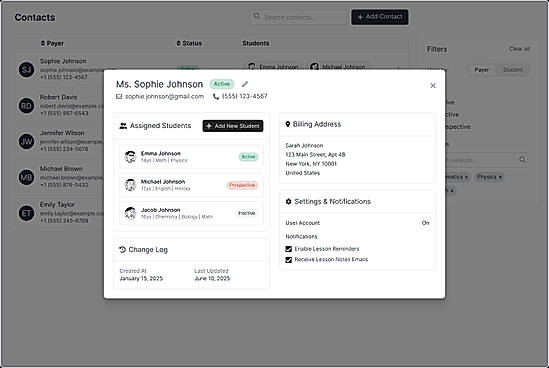Select the Payer filter tab
The image size is (549, 368).
pyautogui.click(x=482, y=70)
